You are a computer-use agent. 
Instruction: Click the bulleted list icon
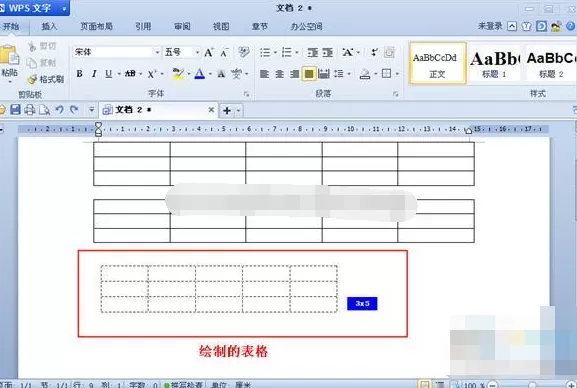pos(265,53)
